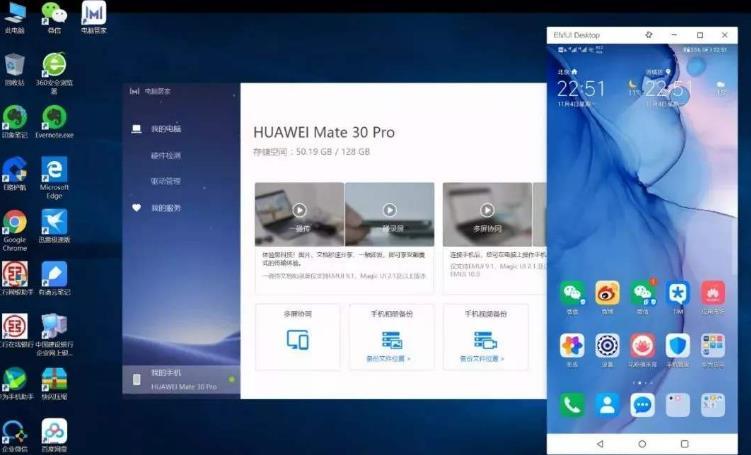Open the green Phone dialer app

[572, 405]
